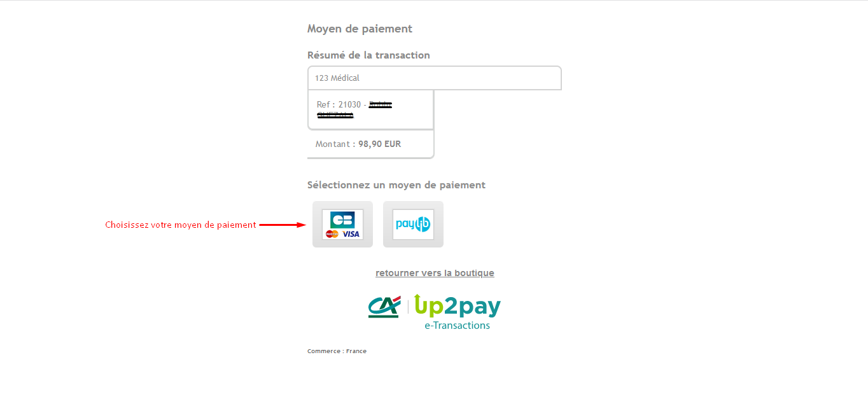Click the 'Montant : 98,90 EUR' box
The height and width of the screenshot is (397, 868).
pyautogui.click(x=370, y=144)
